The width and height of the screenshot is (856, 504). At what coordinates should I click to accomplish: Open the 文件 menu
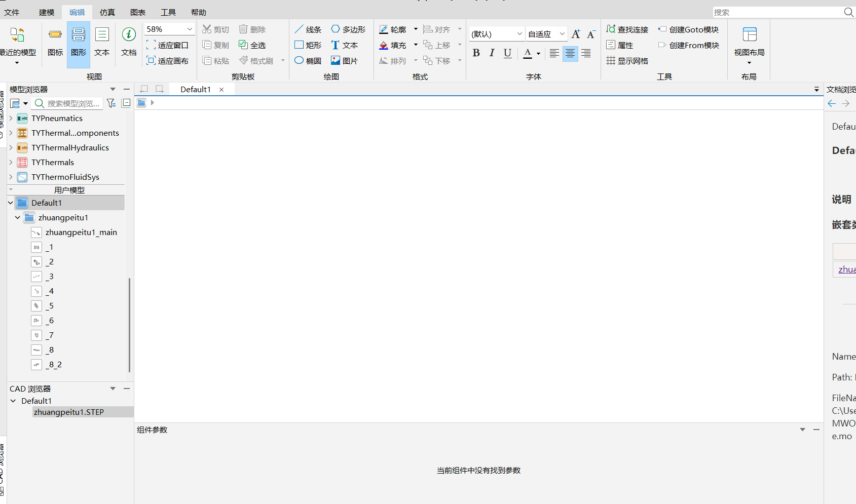(12, 12)
